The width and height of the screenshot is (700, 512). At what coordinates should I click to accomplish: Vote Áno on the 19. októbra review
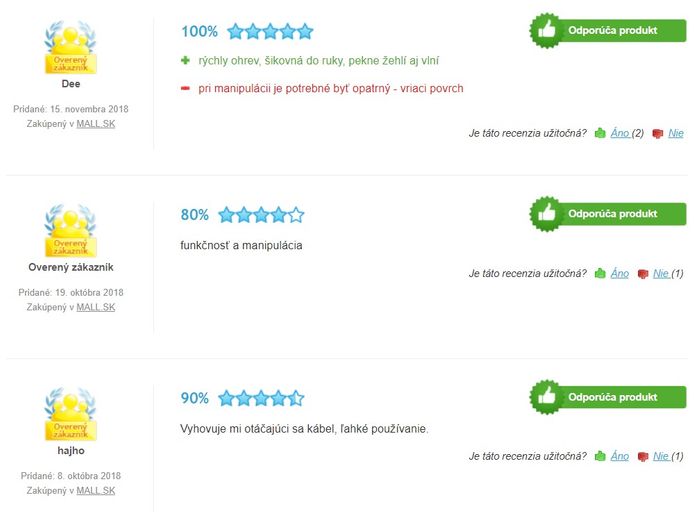pyautogui.click(x=620, y=273)
